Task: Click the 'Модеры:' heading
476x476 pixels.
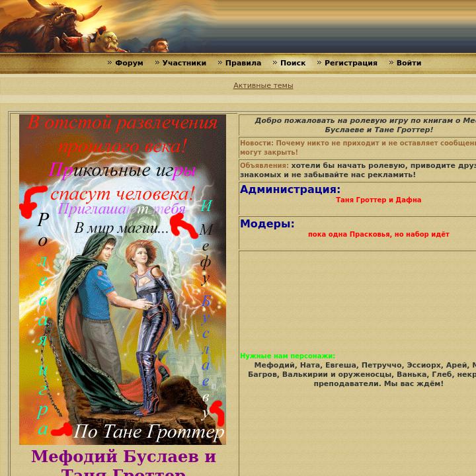Action: click(x=267, y=223)
